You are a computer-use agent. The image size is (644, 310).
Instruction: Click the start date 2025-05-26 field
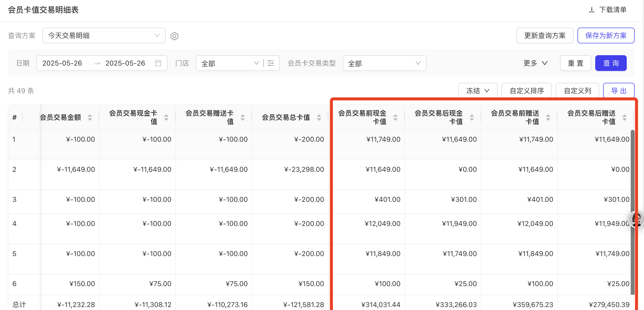[62, 63]
